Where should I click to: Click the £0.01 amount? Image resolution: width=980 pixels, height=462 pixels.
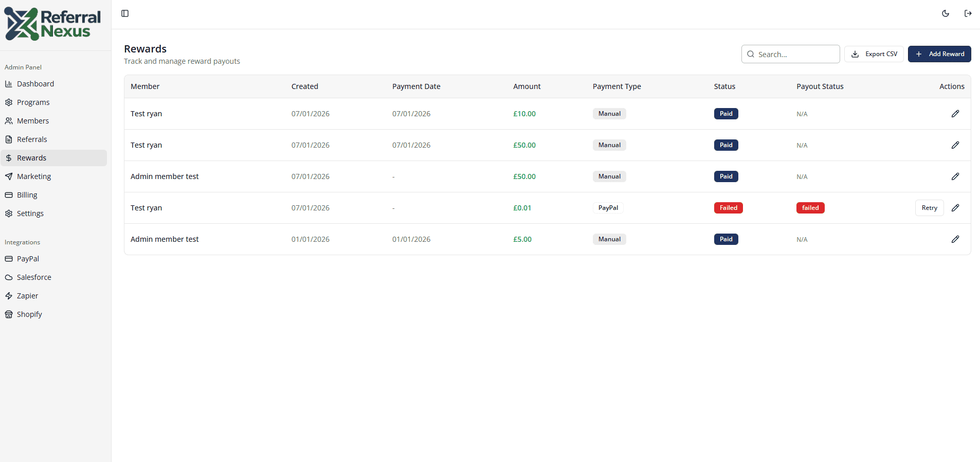click(x=522, y=208)
